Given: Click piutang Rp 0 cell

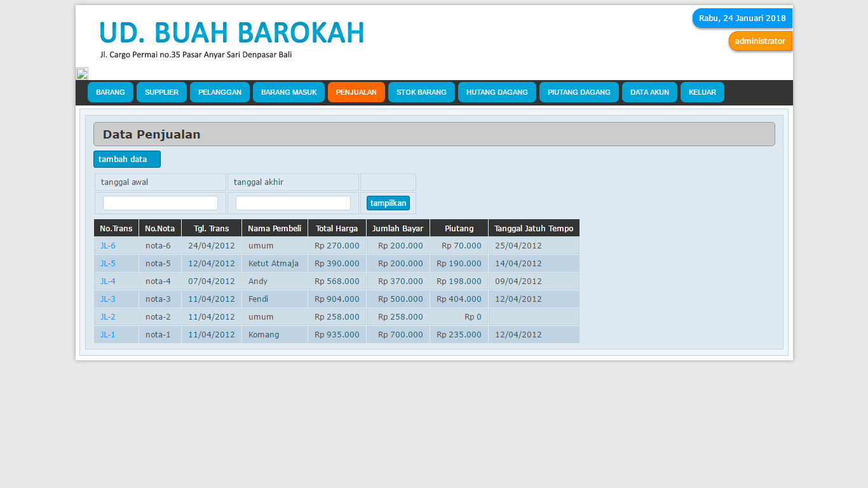Looking at the screenshot, I should click(x=459, y=317).
